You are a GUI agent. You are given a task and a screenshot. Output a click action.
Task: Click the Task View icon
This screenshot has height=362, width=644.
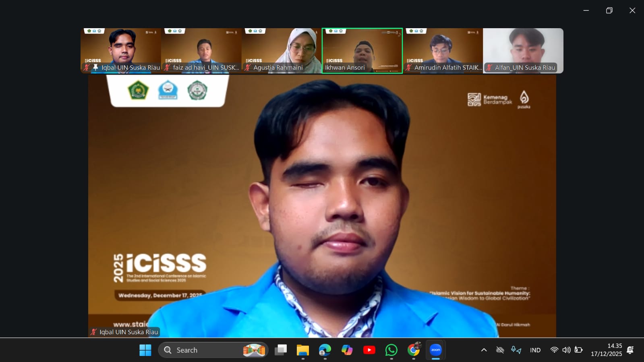[x=280, y=350]
